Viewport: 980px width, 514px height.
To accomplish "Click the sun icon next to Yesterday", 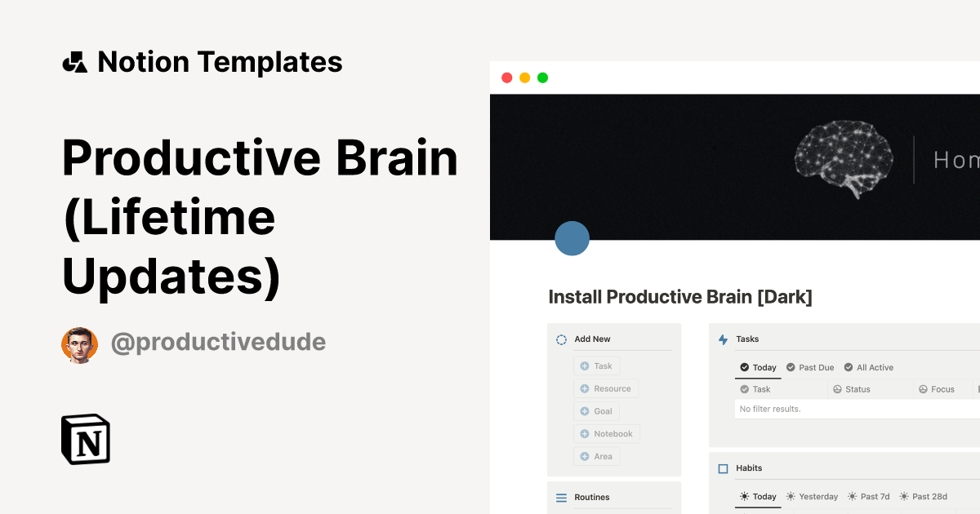I will click(790, 496).
